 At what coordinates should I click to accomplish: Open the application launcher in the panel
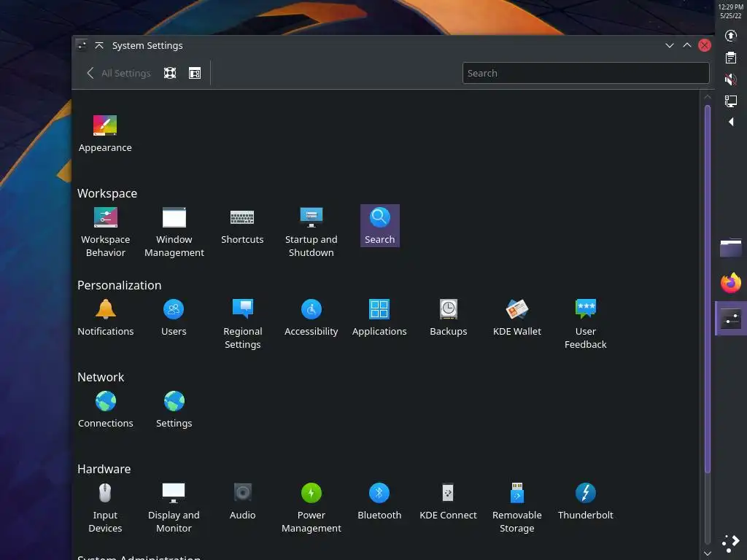click(731, 544)
